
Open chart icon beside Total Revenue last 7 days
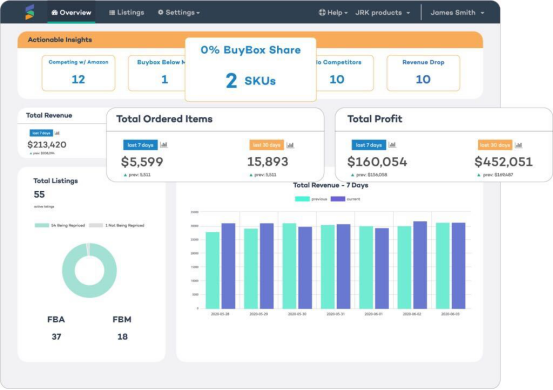(57, 133)
